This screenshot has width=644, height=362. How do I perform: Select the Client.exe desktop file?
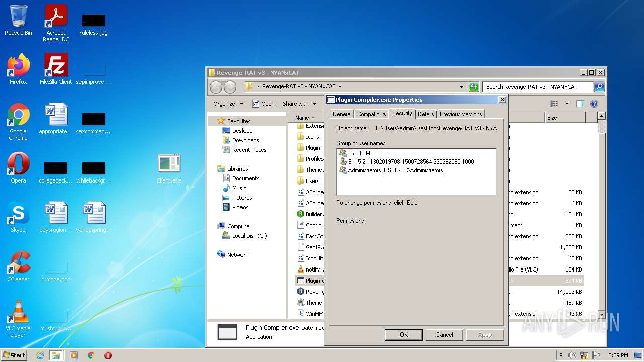[x=169, y=168]
